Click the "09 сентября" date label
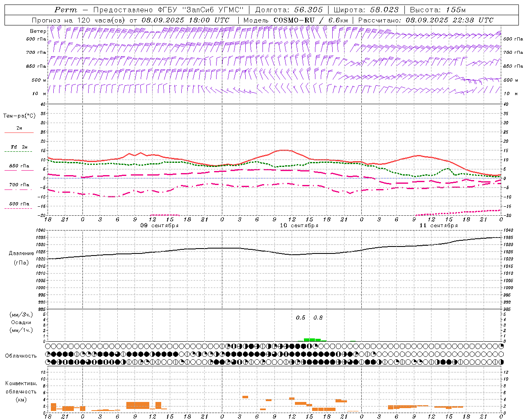 coord(160,225)
